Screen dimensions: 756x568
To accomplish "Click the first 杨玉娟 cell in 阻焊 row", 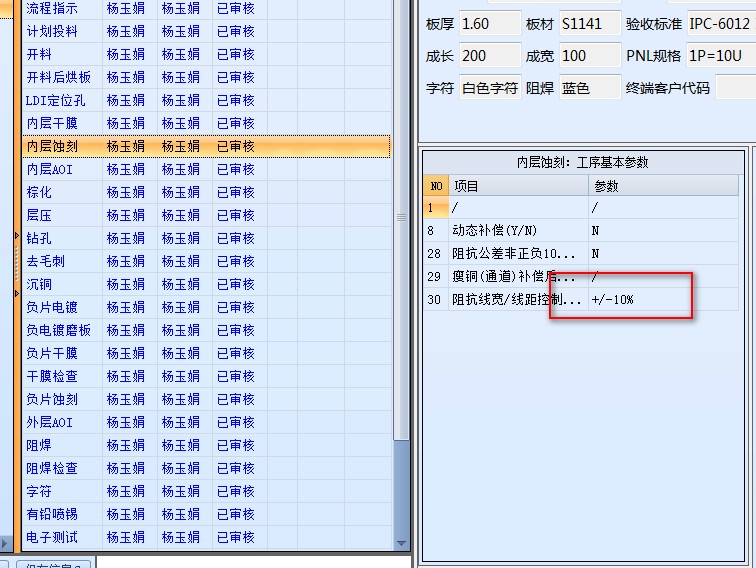I will [x=125, y=445].
